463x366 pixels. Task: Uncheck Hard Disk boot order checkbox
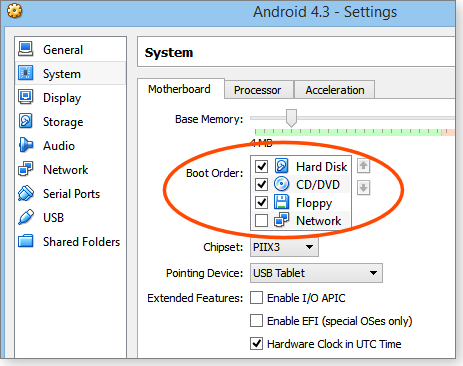tap(261, 166)
